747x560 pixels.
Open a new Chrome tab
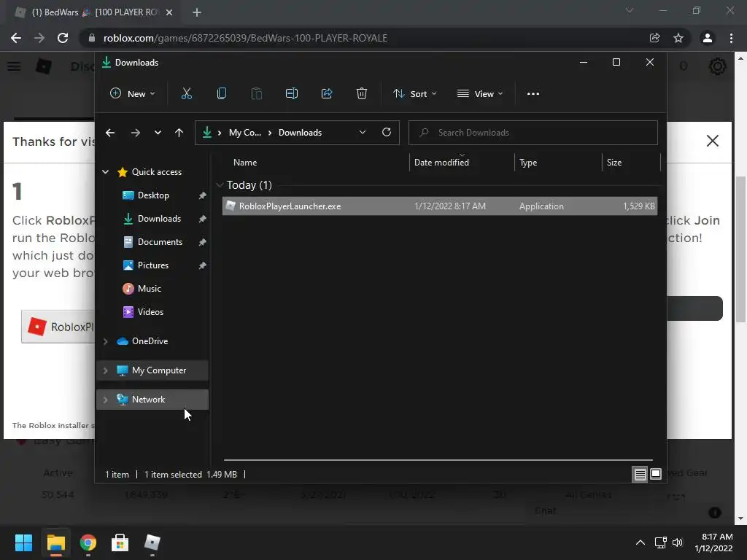click(x=197, y=12)
